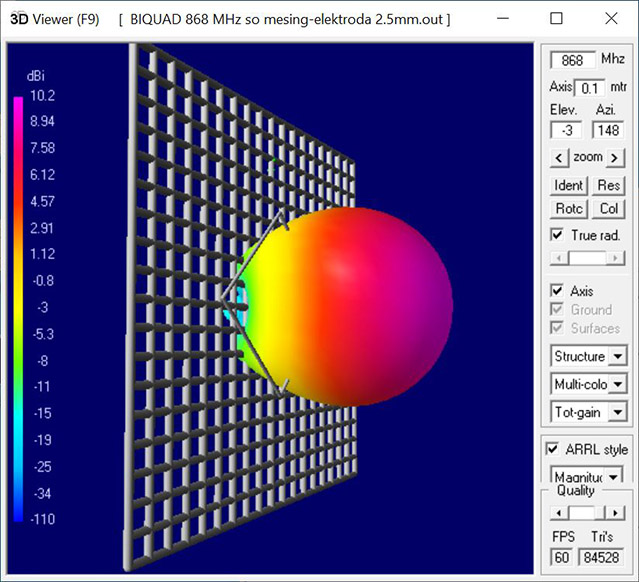Expand the Multi-color dropdown

pos(617,384)
